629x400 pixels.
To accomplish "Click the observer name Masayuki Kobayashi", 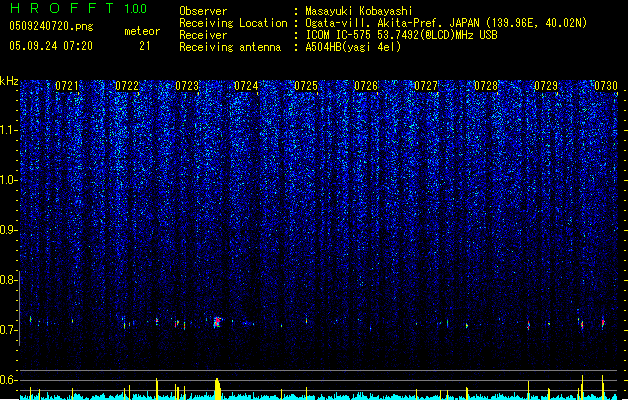I will (x=359, y=11).
